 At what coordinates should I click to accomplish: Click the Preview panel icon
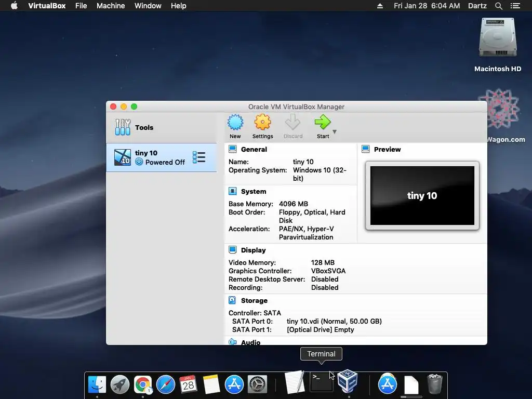coord(365,149)
